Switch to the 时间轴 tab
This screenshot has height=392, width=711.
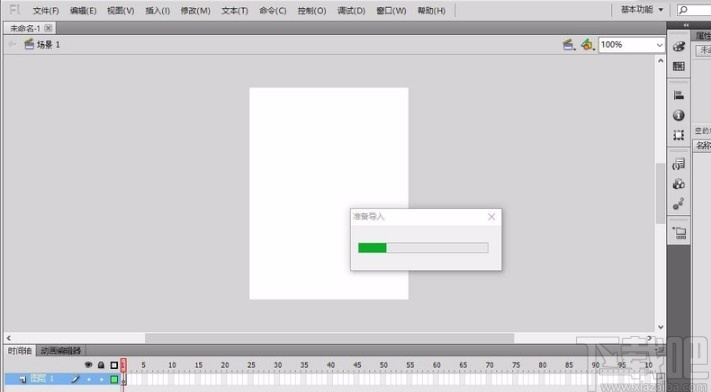(x=19, y=351)
